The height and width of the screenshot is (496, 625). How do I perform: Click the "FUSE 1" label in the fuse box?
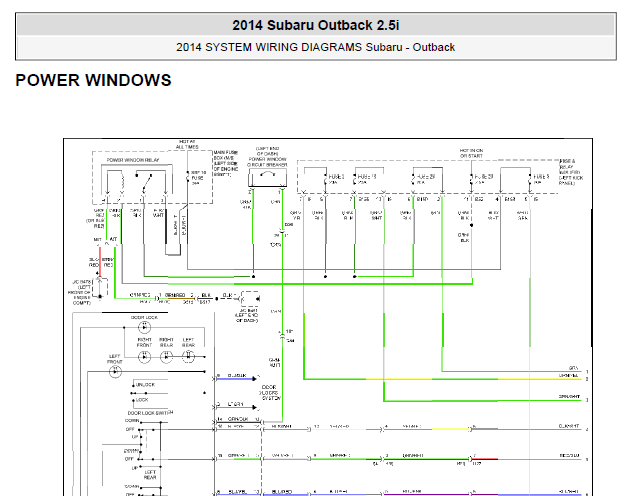pyautogui.click(x=336, y=176)
